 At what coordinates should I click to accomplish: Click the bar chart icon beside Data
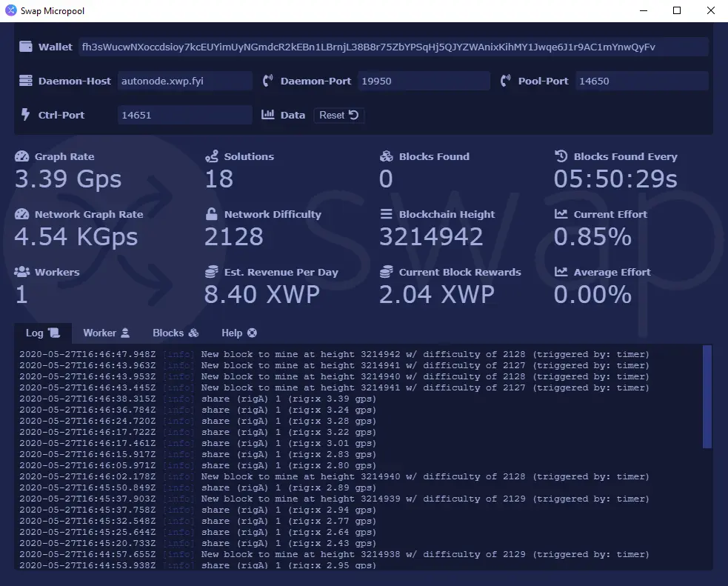click(267, 115)
